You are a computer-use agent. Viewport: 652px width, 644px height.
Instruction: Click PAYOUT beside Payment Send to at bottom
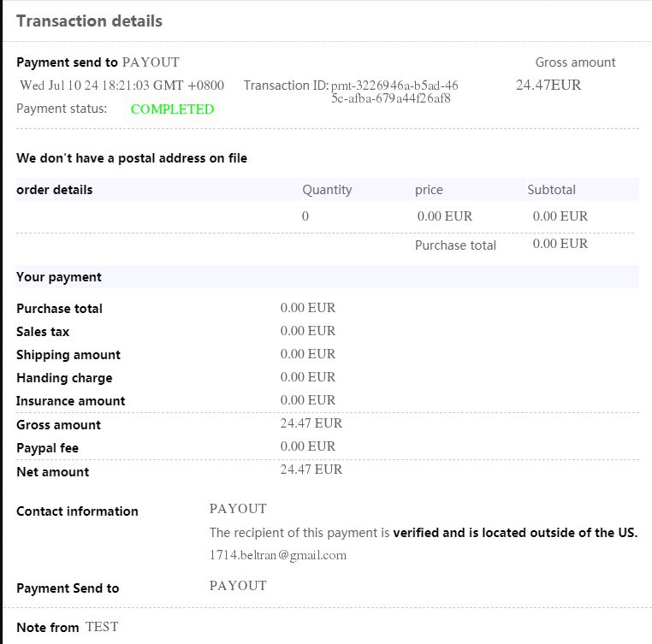[238, 585]
